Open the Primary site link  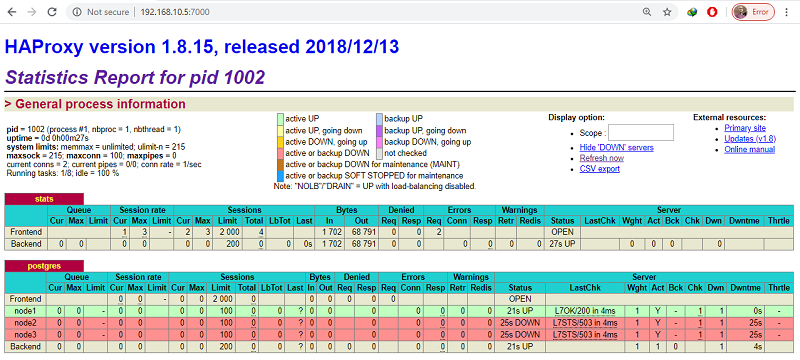click(745, 128)
